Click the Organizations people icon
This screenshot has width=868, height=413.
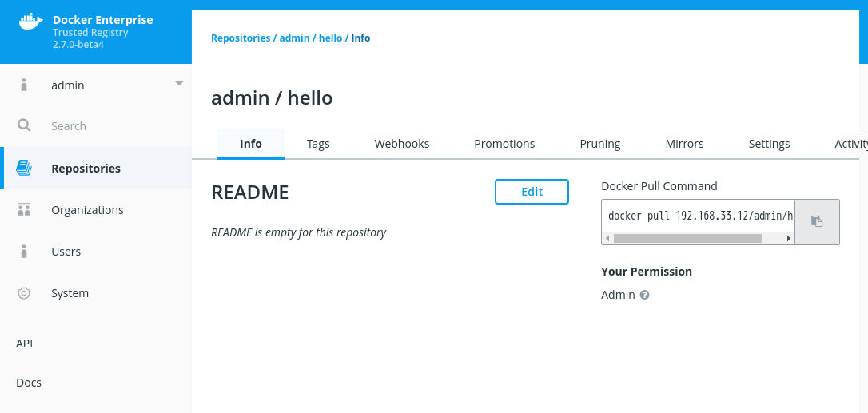24,210
